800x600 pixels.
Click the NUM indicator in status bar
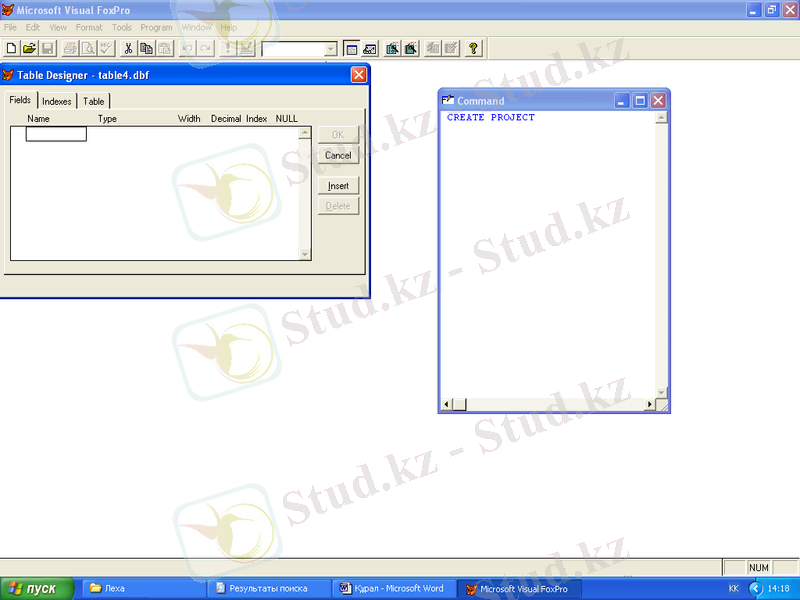click(x=759, y=567)
